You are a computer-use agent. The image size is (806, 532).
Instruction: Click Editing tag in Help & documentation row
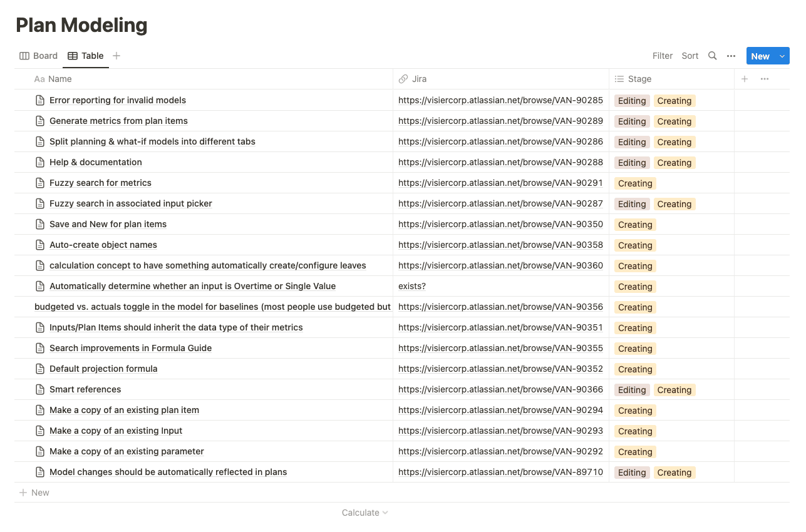click(632, 163)
